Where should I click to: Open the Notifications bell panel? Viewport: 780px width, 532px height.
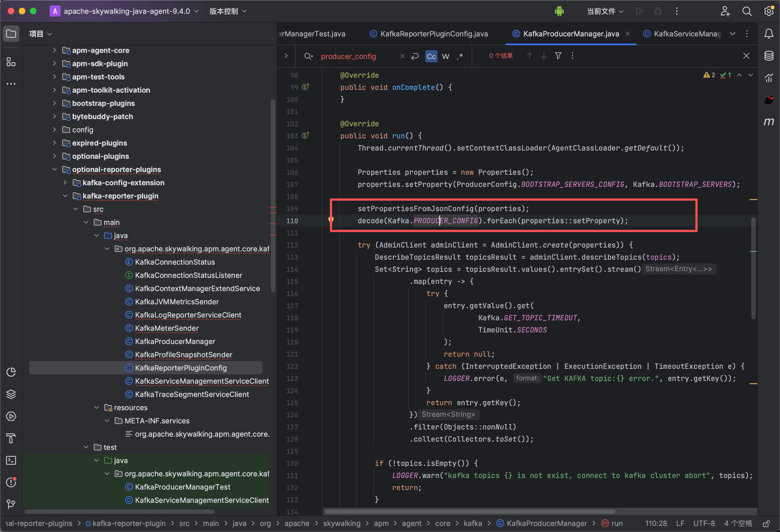769,34
